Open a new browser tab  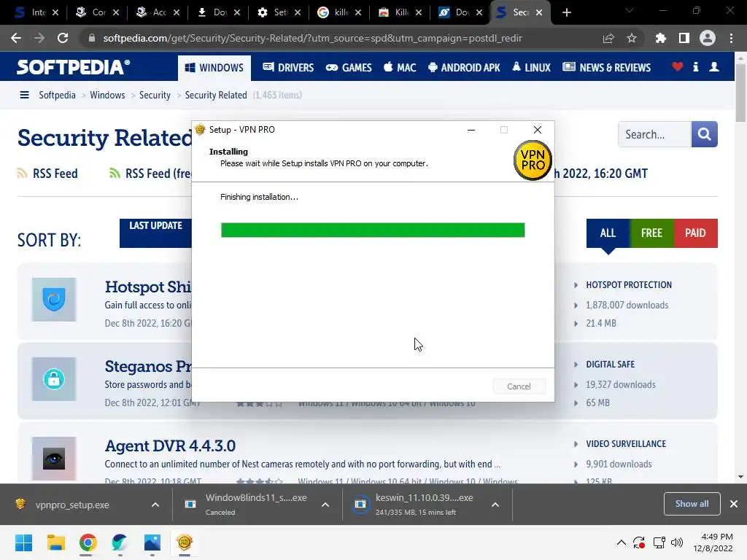(x=566, y=12)
